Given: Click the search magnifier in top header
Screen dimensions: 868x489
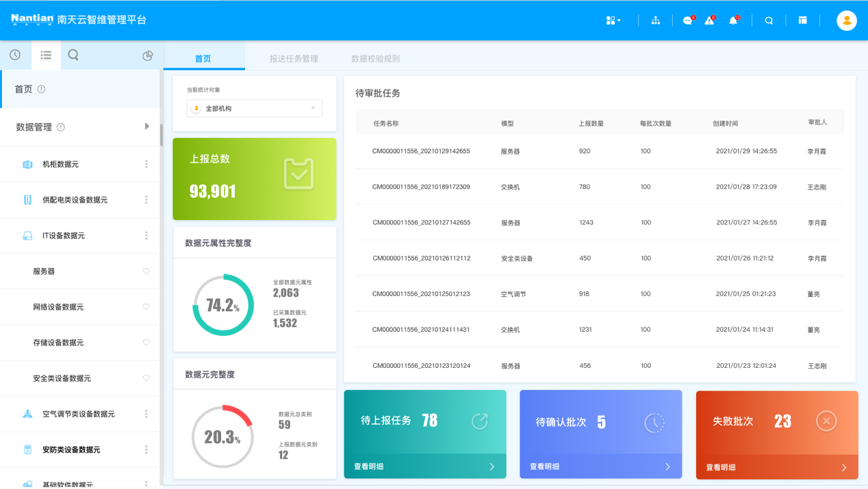Looking at the screenshot, I should [x=769, y=21].
